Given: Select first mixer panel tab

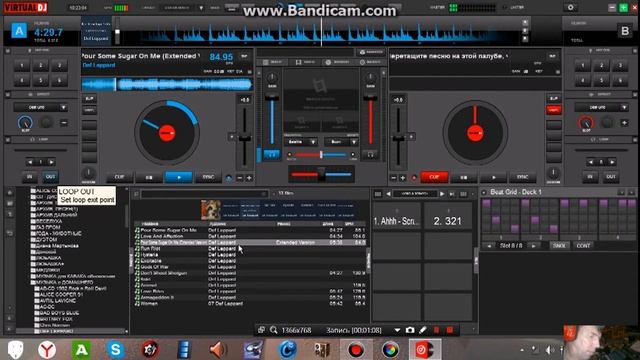Looking at the screenshot, I should click(272, 62).
